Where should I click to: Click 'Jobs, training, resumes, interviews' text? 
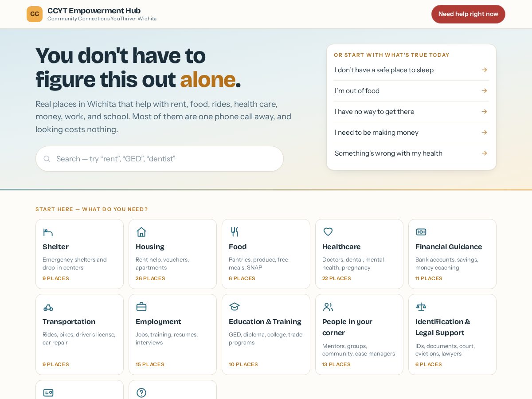coord(167,339)
